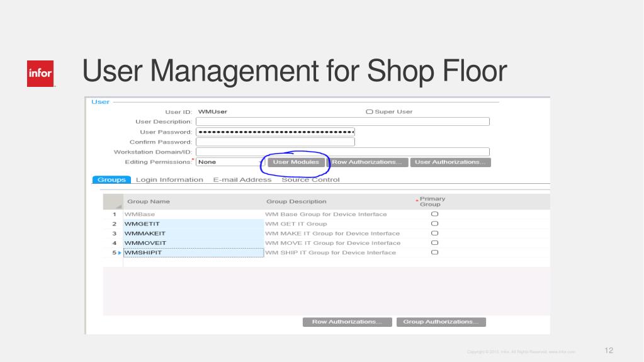The height and width of the screenshot is (362, 644).
Task: Click the 'WM GET IT Group' description
Action: tap(296, 223)
